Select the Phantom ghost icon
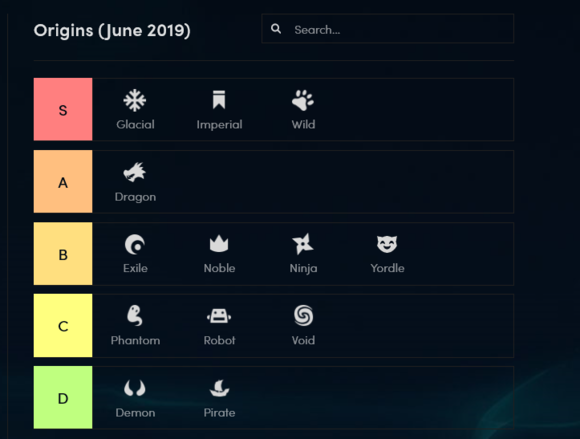Screen dimensions: 580x439 tap(135, 315)
